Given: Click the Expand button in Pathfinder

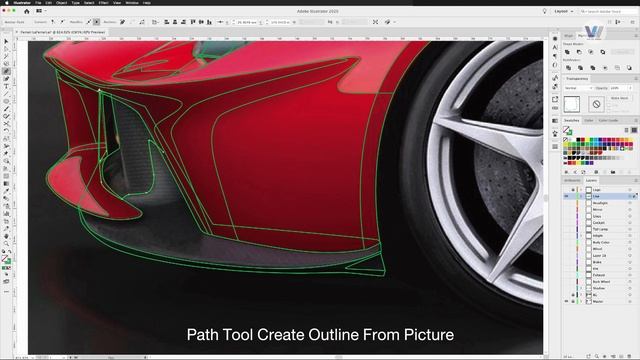Looking at the screenshot, I should pos(622,52).
